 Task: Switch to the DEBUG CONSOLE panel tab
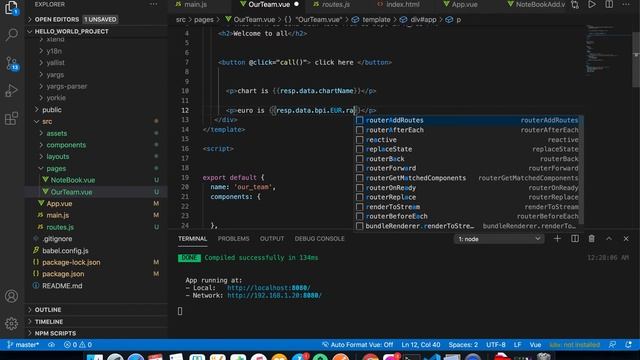click(x=320, y=239)
